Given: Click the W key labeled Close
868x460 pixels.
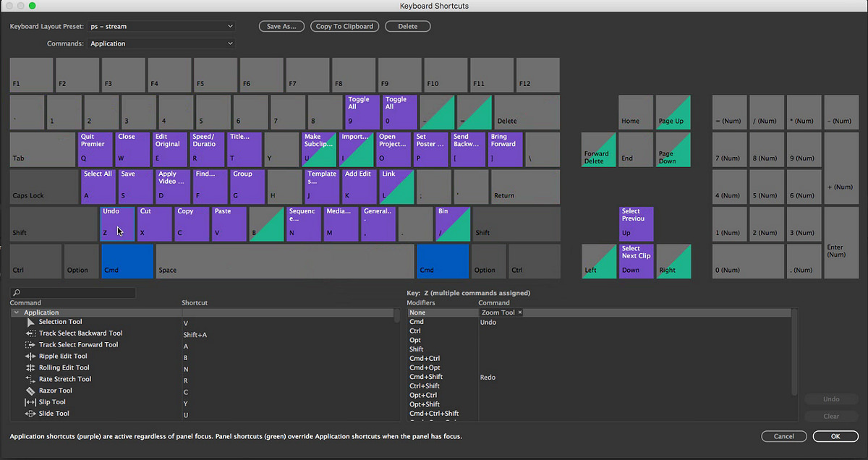Looking at the screenshot, I should 133,149.
